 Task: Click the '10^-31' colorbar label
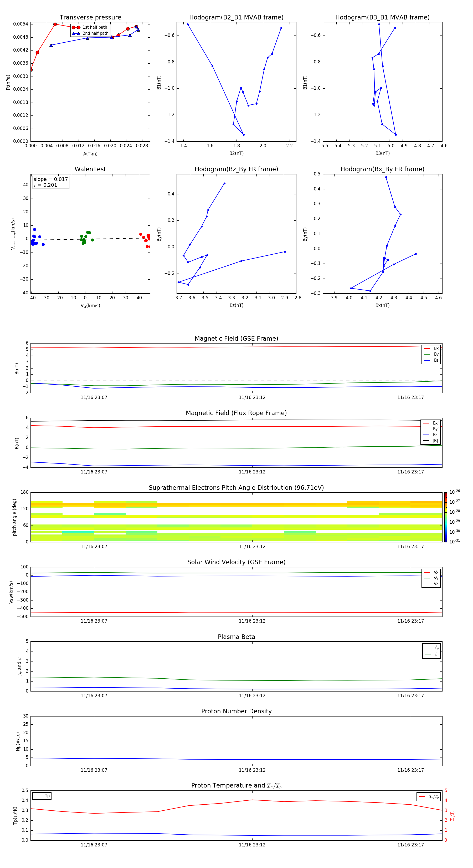pyautogui.click(x=455, y=542)
